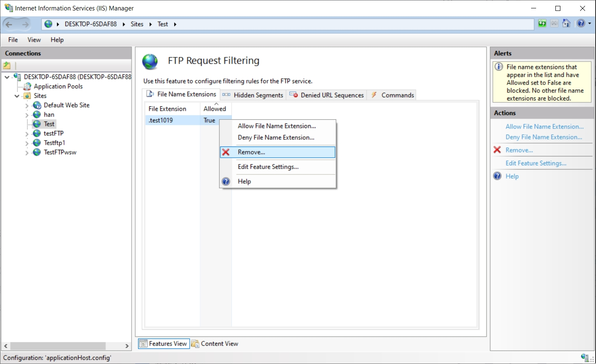Click the Create New Connection icon in Connections
596x364 pixels.
[7, 65]
